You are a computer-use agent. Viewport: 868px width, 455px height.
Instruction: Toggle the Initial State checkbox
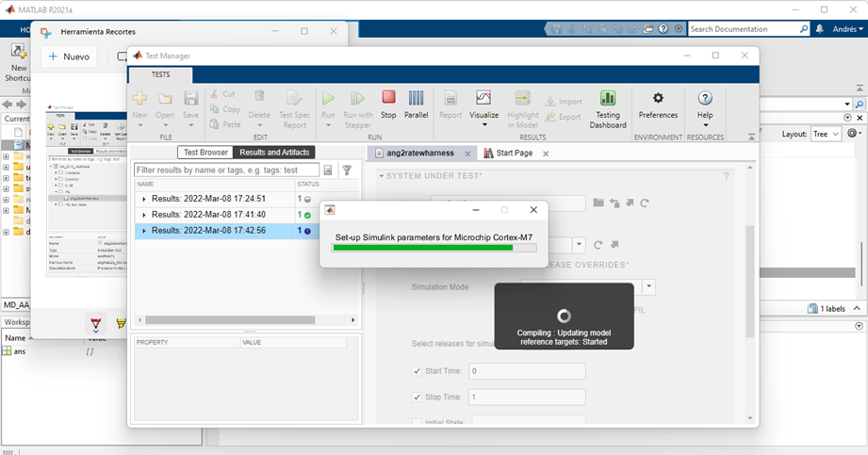click(x=418, y=422)
